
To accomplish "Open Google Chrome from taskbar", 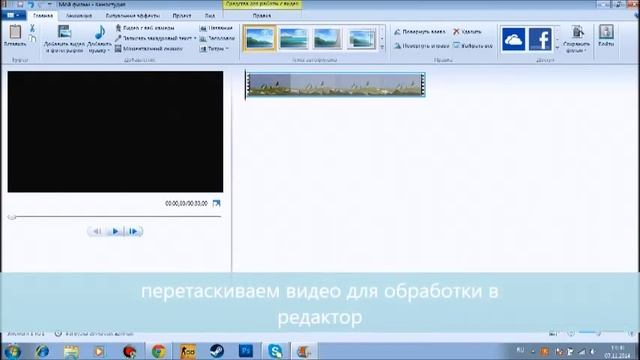I will (x=158, y=351).
